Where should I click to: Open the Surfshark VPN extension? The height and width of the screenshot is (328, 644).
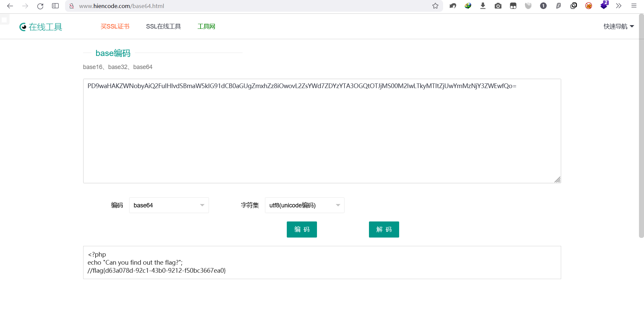558,6
